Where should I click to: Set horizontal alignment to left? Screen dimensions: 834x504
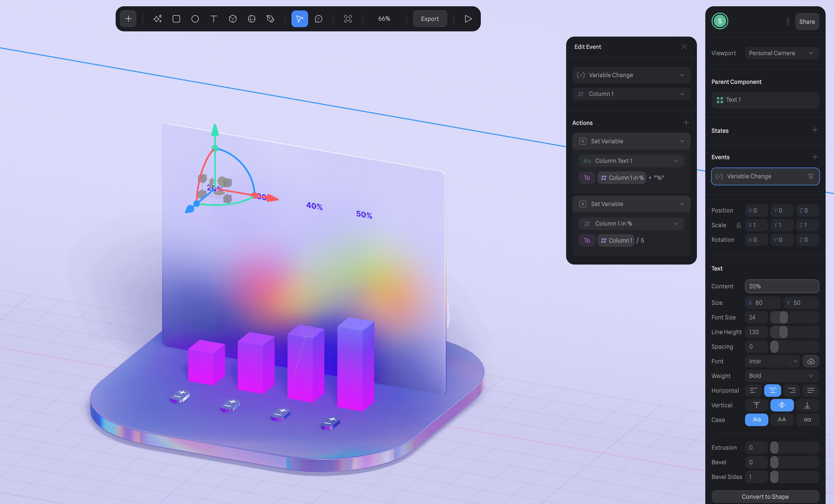coord(753,390)
